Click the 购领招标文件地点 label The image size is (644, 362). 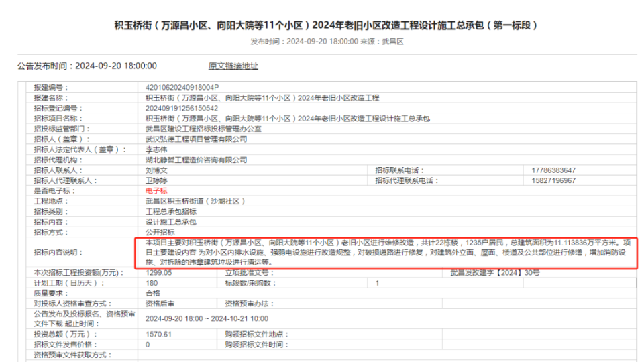(257, 335)
